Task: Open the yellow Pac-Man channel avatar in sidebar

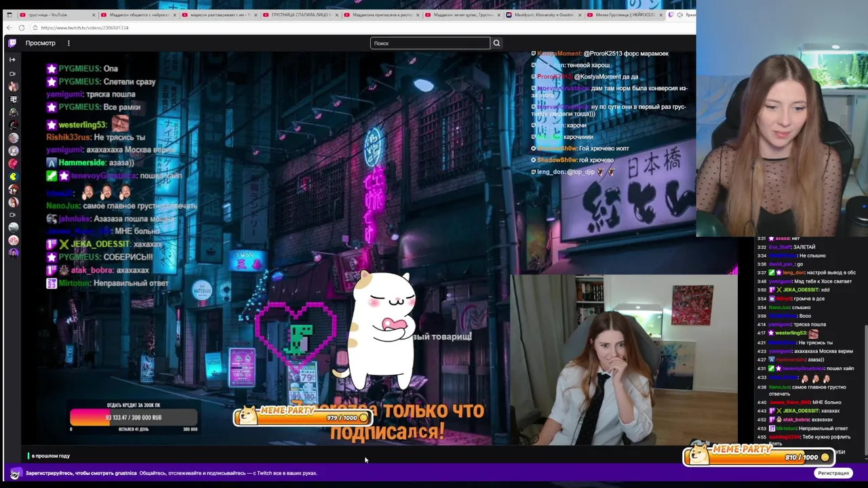Action: tap(13, 176)
